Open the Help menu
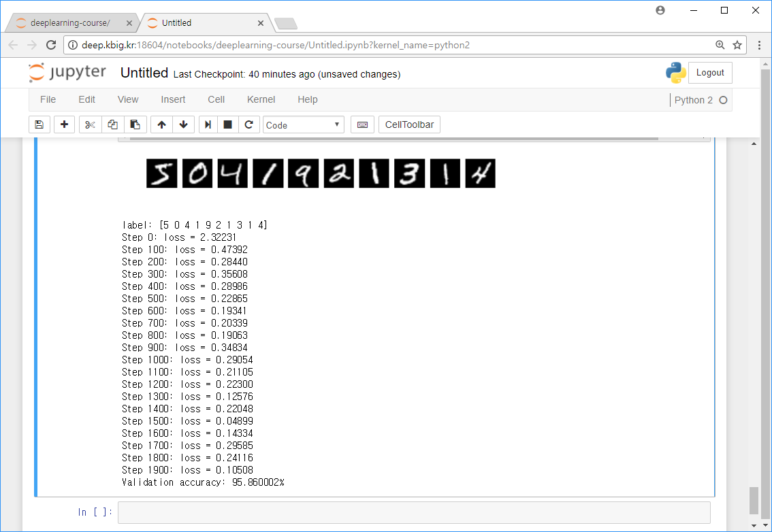The width and height of the screenshot is (772, 532). [x=308, y=99]
